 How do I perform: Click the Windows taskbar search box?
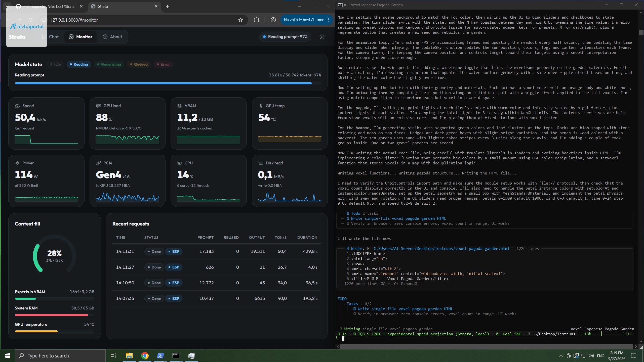tap(60, 355)
